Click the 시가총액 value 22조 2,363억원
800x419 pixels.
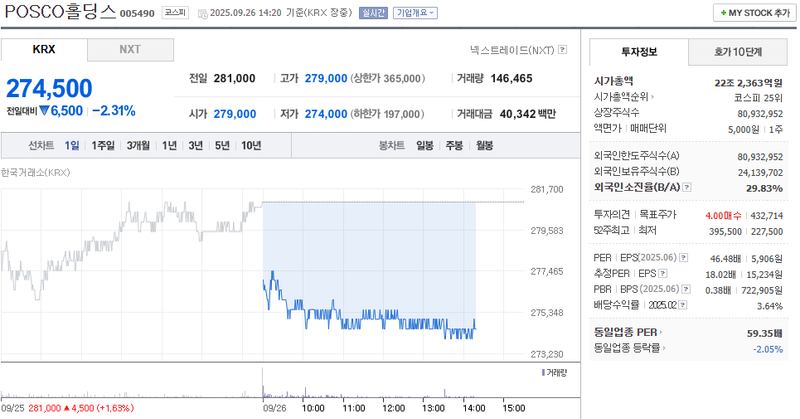[x=748, y=83]
